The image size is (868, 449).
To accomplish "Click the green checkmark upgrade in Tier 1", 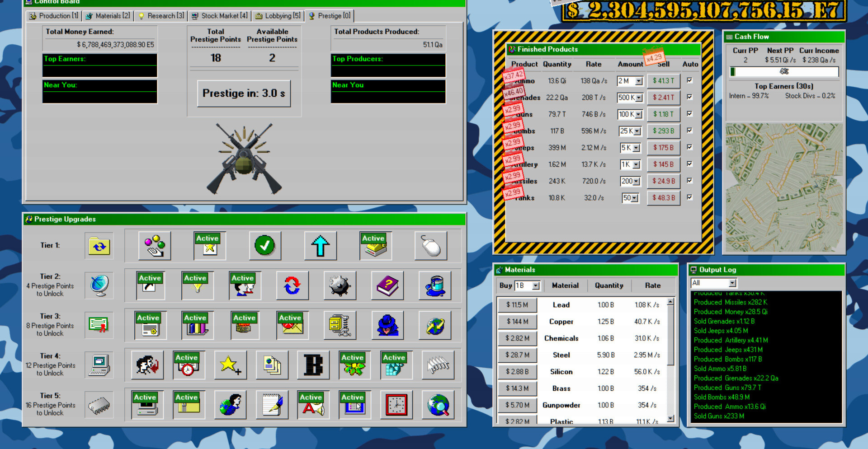I will [x=264, y=246].
